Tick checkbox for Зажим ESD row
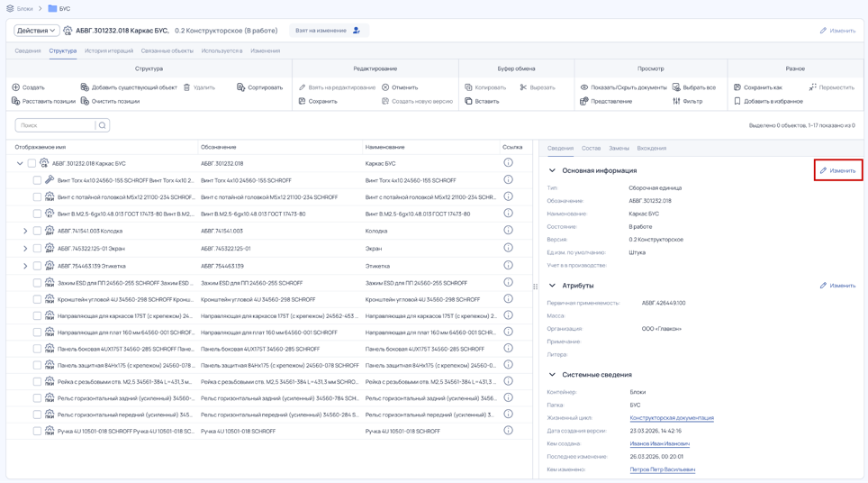Image resolution: width=868 pixels, height=483 pixels. (37, 283)
